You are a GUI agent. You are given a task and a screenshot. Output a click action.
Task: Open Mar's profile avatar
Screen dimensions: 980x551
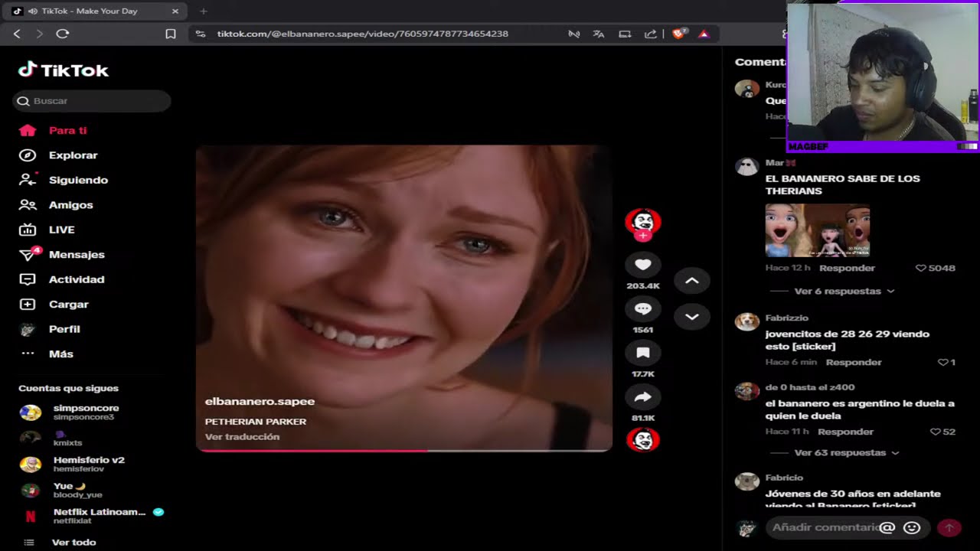click(746, 167)
